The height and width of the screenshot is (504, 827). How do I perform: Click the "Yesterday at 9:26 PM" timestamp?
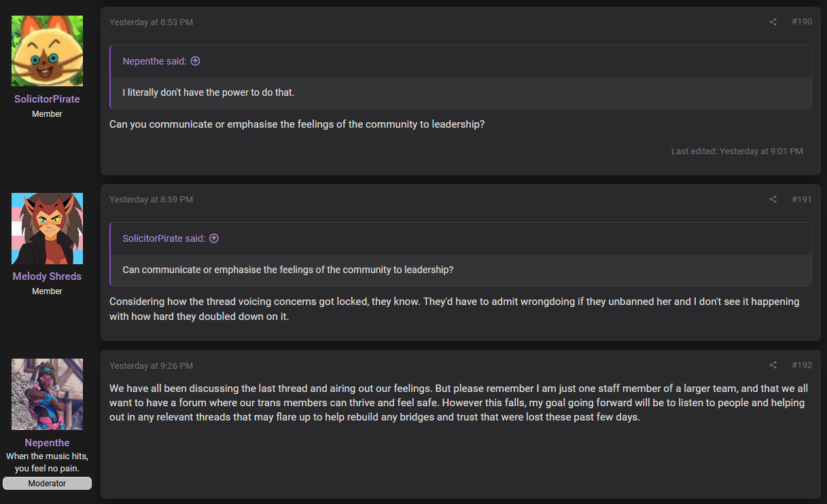151,365
